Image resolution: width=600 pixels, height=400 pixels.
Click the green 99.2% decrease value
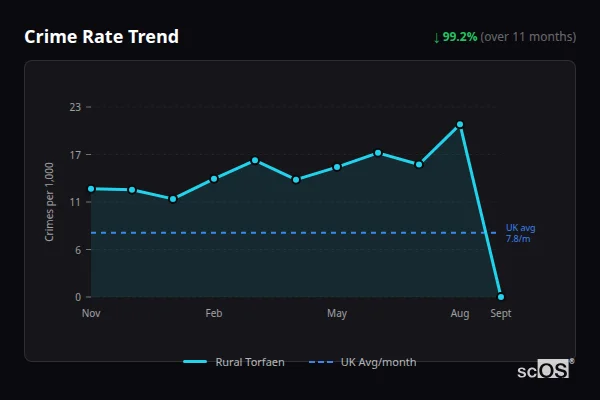[x=460, y=37]
